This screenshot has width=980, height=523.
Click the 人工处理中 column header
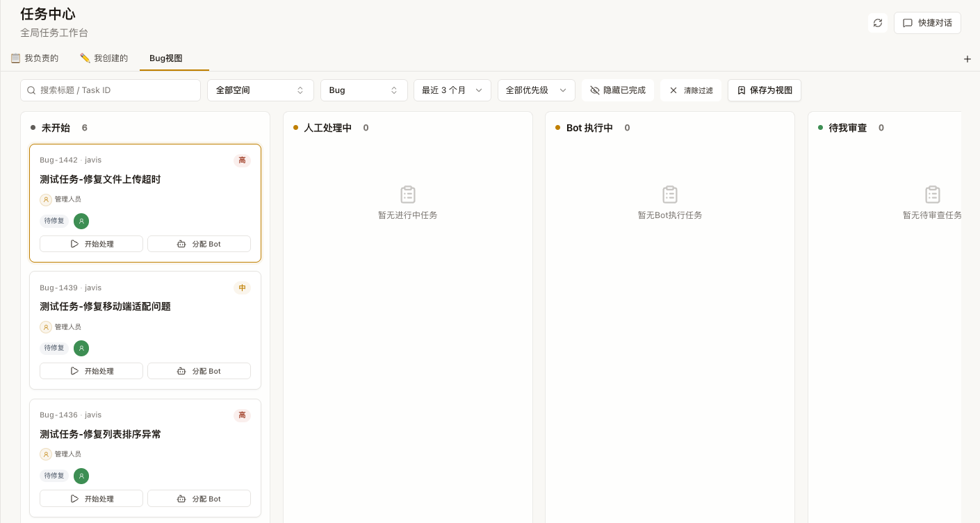pos(327,128)
